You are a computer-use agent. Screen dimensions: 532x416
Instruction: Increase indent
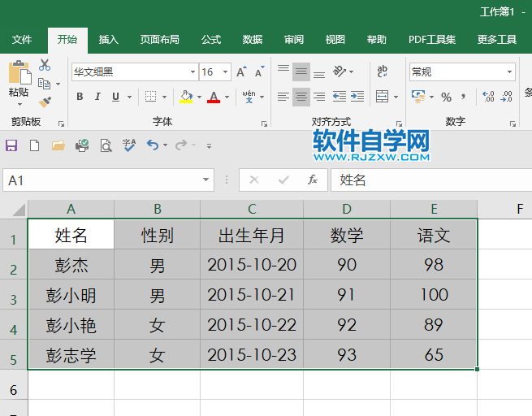[357, 97]
